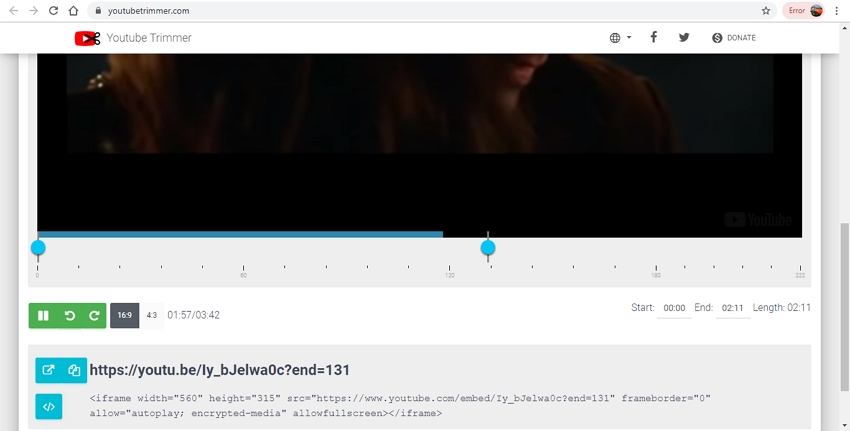Open trimmed video link in new tab
Image resolution: width=850 pixels, height=431 pixels.
(x=48, y=370)
